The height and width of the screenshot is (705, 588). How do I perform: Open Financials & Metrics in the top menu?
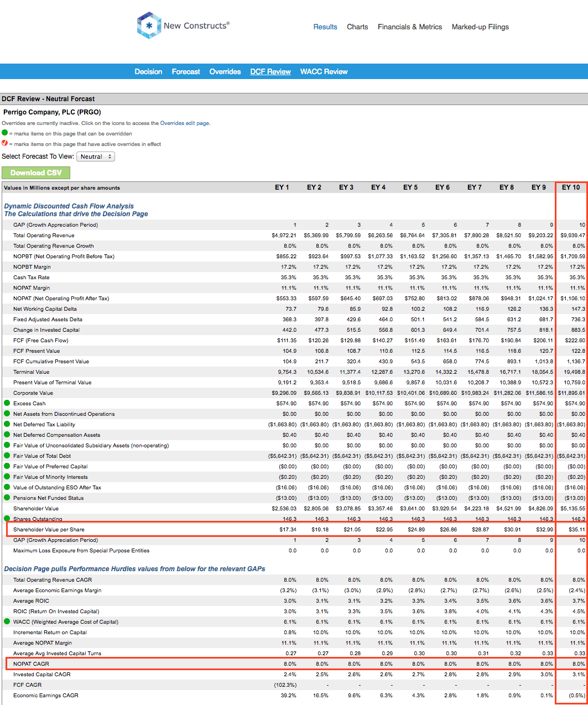point(410,27)
